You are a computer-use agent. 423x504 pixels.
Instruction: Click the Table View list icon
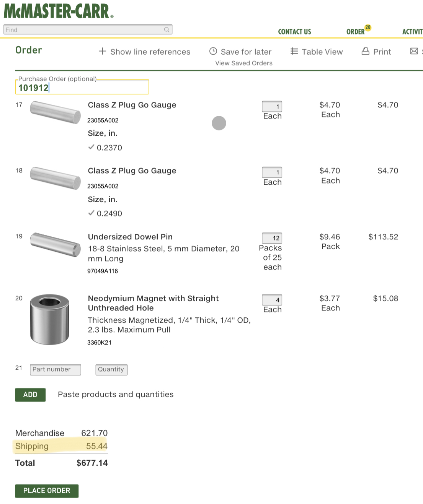point(294,51)
